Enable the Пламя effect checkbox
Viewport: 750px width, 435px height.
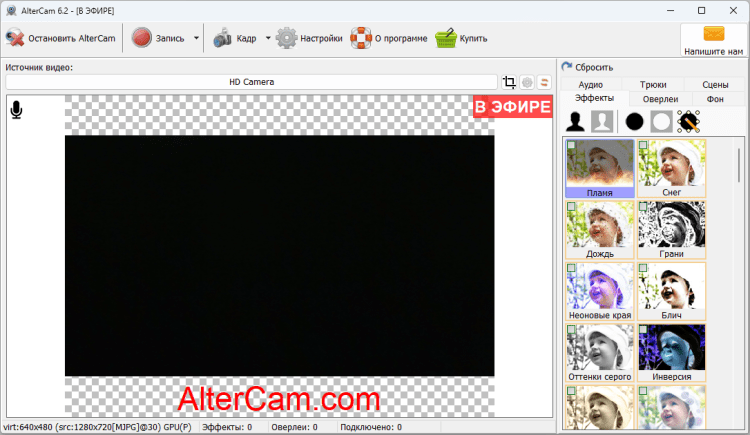pos(571,145)
